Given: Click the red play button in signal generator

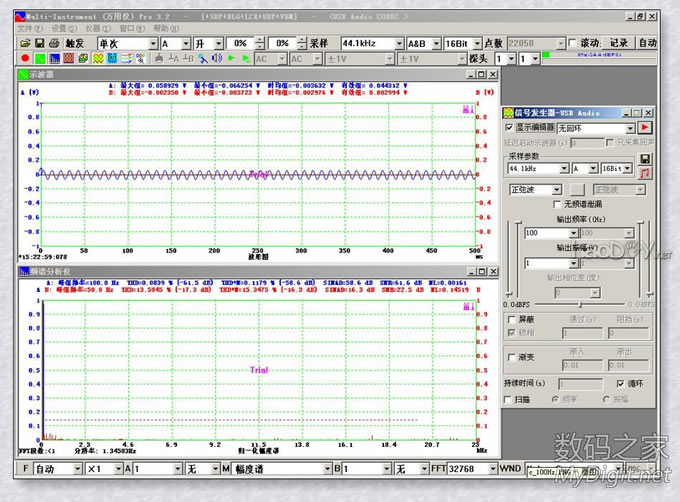Looking at the screenshot, I should (645, 129).
